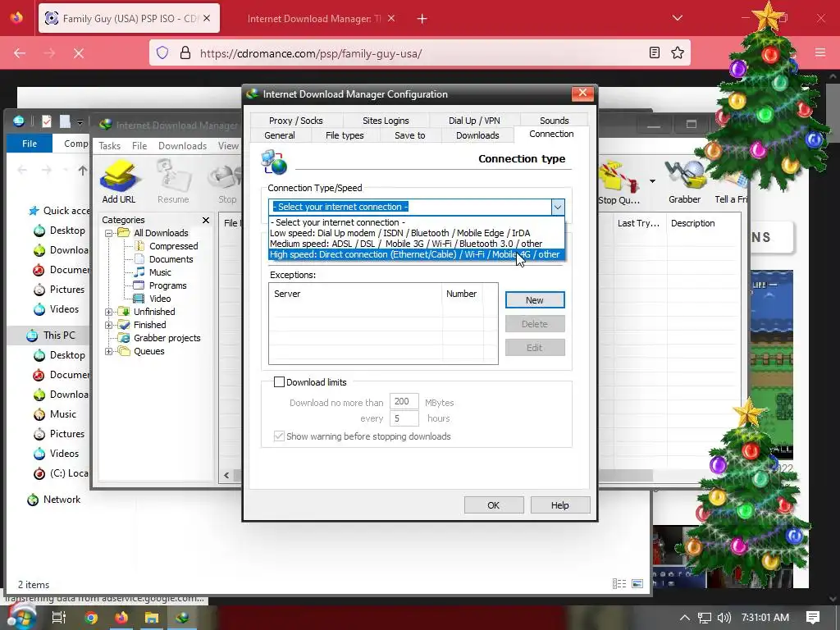Click the Resume toolbar icon in IDM
The width and height of the screenshot is (840, 630).
173,181
